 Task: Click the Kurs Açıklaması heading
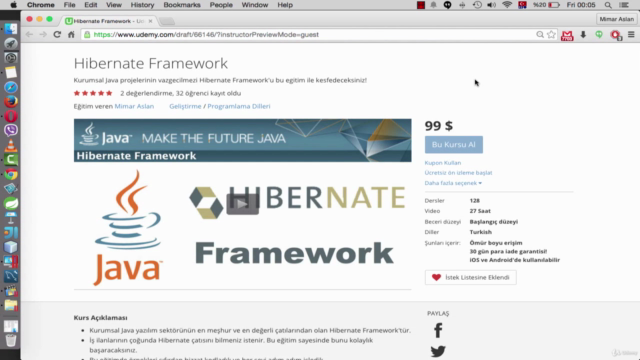pos(100,317)
